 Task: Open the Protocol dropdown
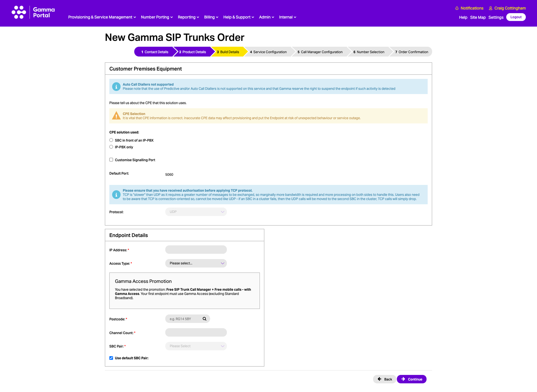point(196,212)
